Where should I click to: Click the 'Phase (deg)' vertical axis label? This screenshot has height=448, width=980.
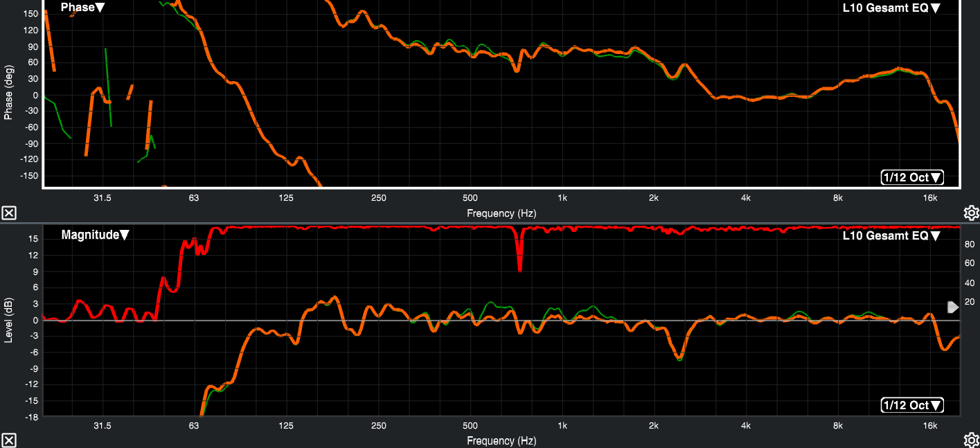pyautogui.click(x=8, y=95)
